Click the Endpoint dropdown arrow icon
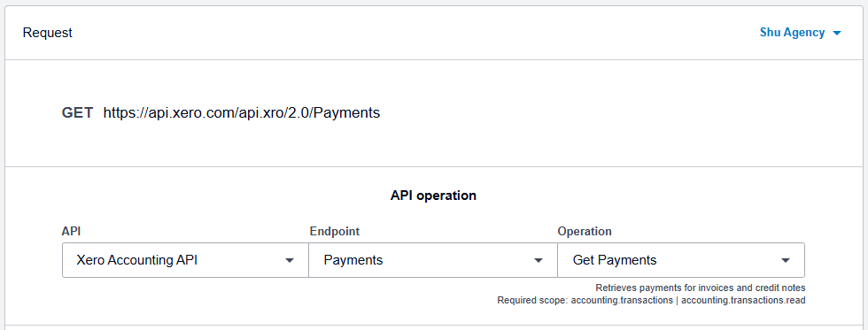 [538, 260]
